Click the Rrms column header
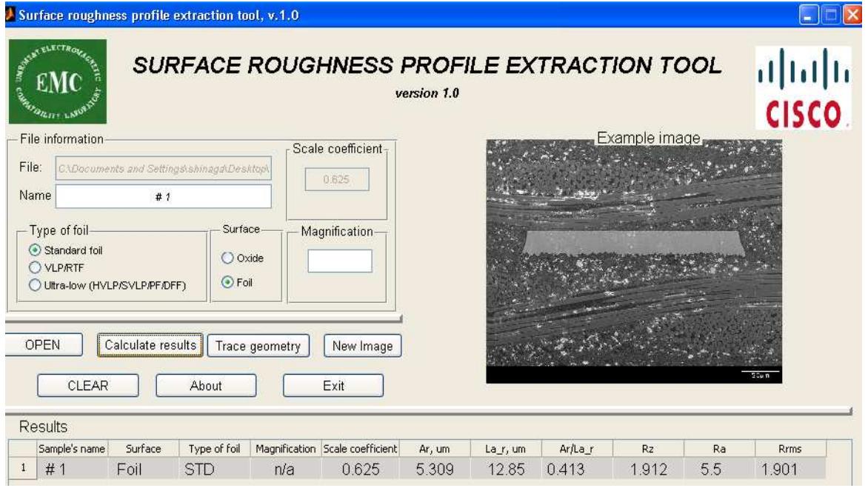The width and height of the screenshot is (868, 488). 790,449
